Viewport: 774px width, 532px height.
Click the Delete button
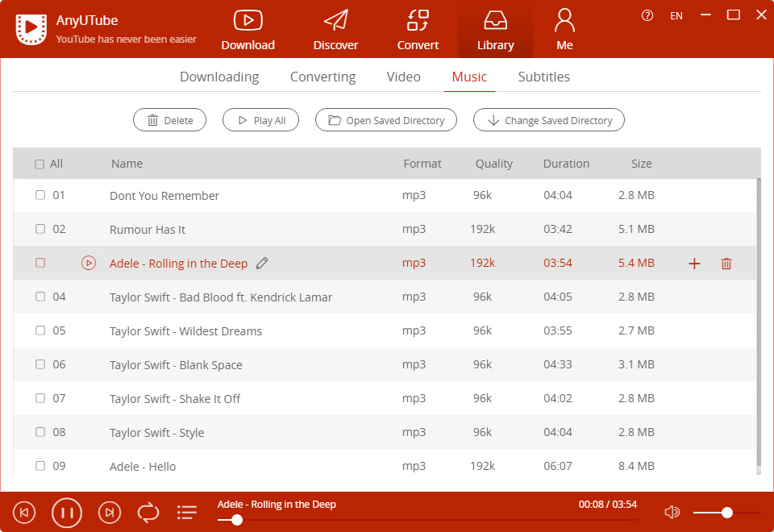(170, 120)
